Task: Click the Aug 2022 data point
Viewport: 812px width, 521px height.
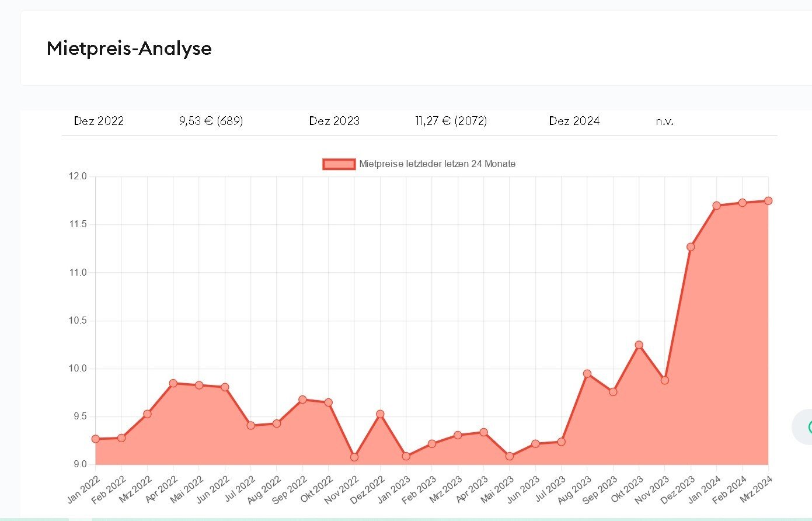Action: 277,423
